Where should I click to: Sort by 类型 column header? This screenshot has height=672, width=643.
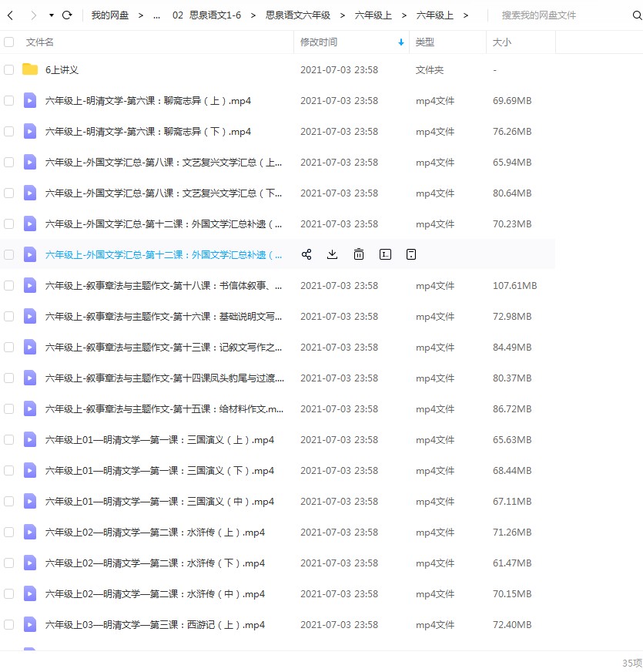click(x=425, y=42)
